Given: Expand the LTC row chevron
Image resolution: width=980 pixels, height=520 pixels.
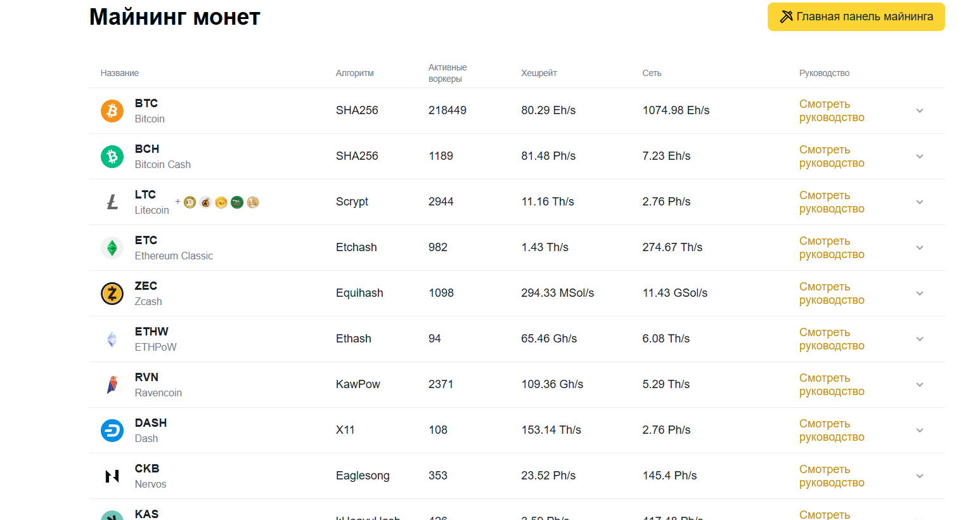Looking at the screenshot, I should [920, 202].
